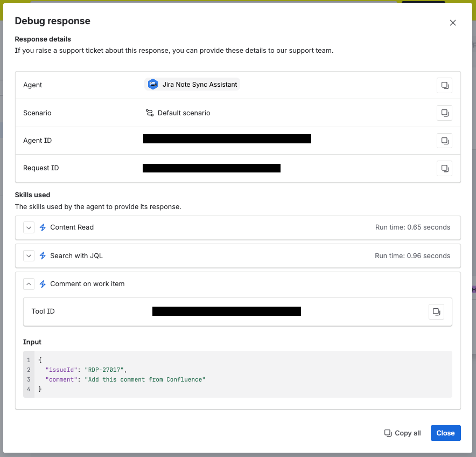Click the Comment on work item title

(x=87, y=284)
